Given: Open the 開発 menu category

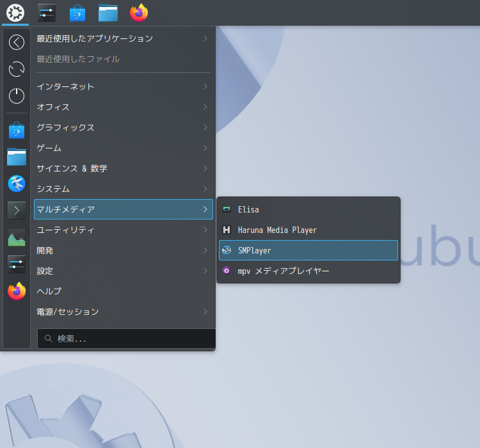Looking at the screenshot, I should click(124, 250).
